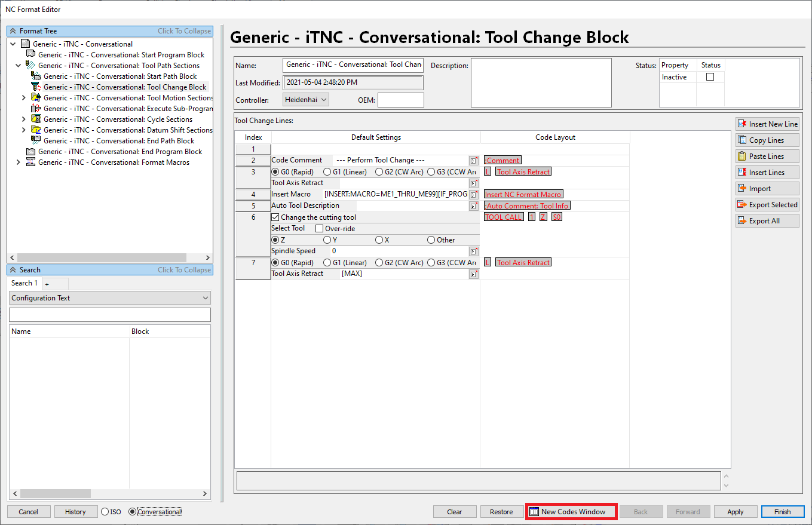Open the New Codes Window

571,512
